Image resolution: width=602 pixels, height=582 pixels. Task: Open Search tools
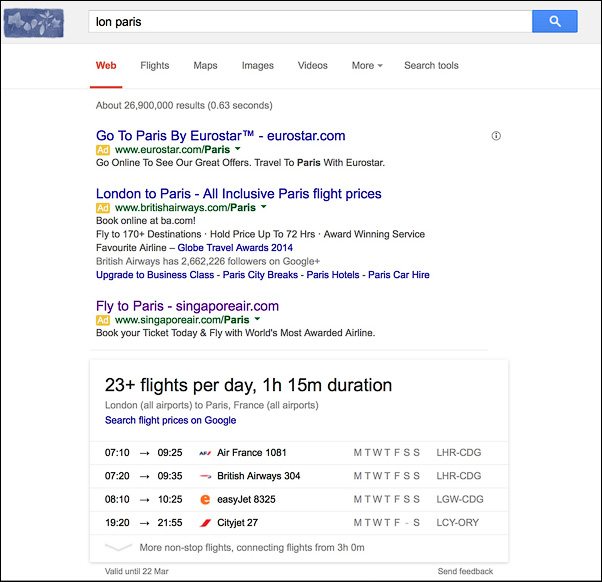431,66
